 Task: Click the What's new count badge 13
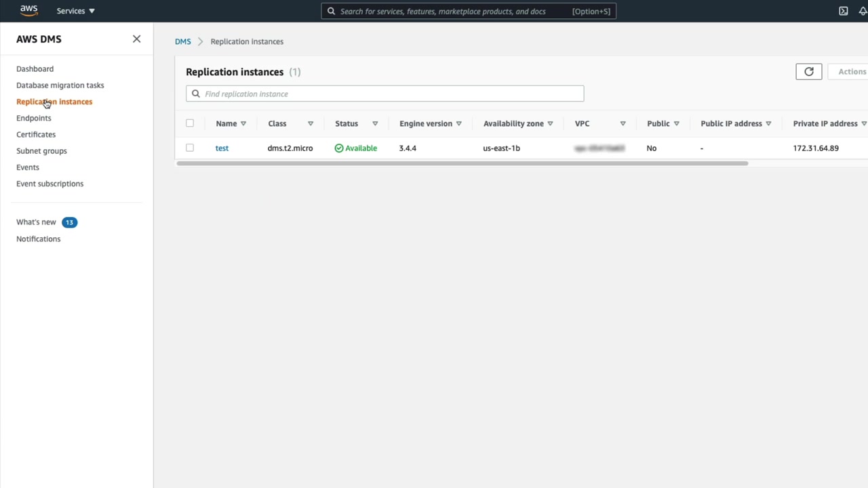(x=69, y=222)
